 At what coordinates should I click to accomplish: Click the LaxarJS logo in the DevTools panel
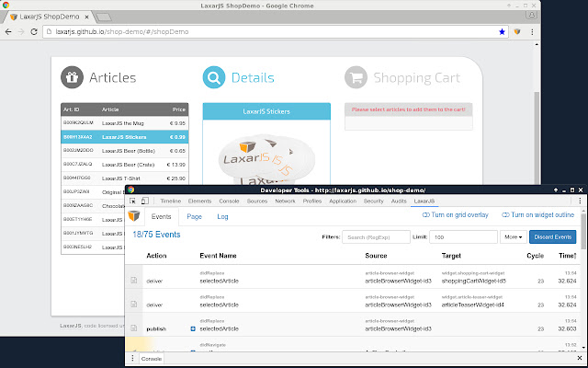click(134, 216)
